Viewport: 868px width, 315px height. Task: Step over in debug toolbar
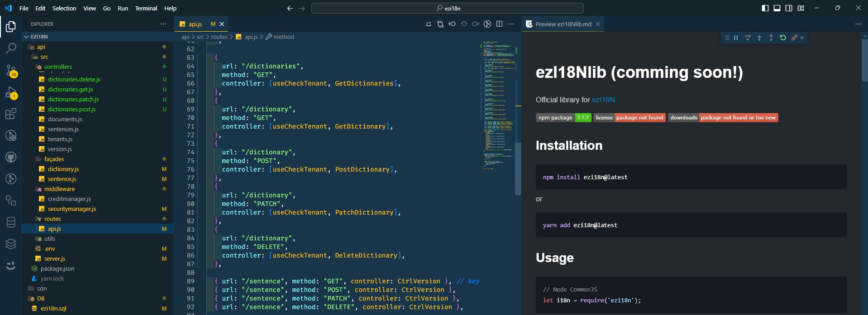(748, 38)
